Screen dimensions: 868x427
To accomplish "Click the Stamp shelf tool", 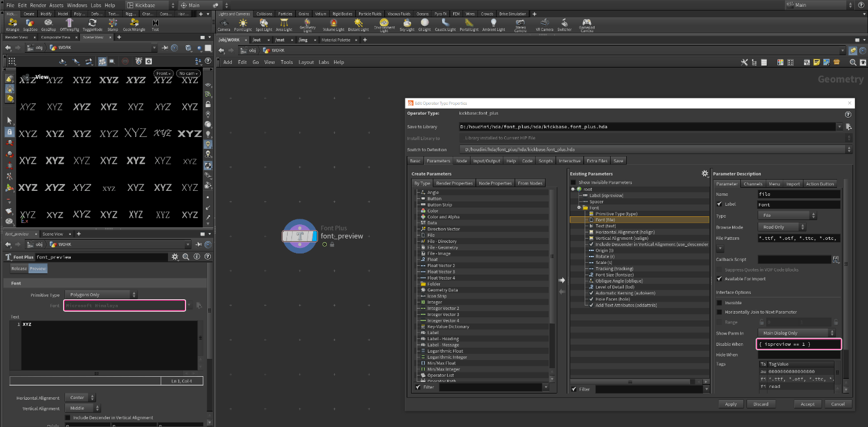I will point(113,25).
